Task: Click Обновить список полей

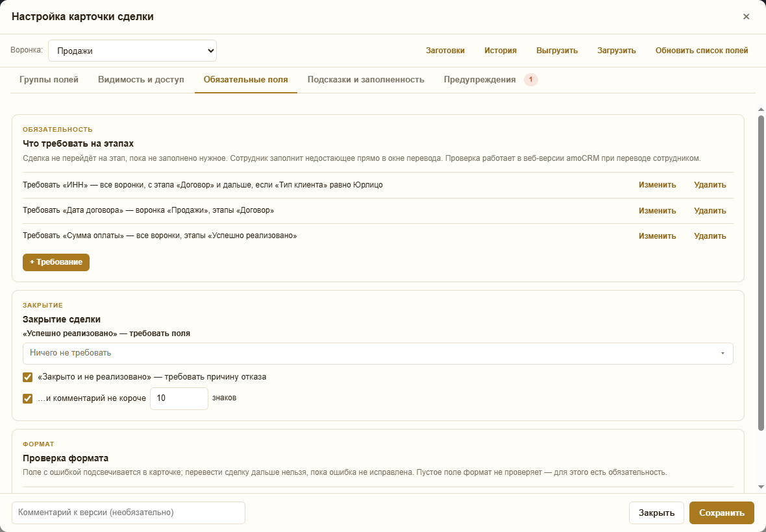Action: pyautogui.click(x=702, y=51)
